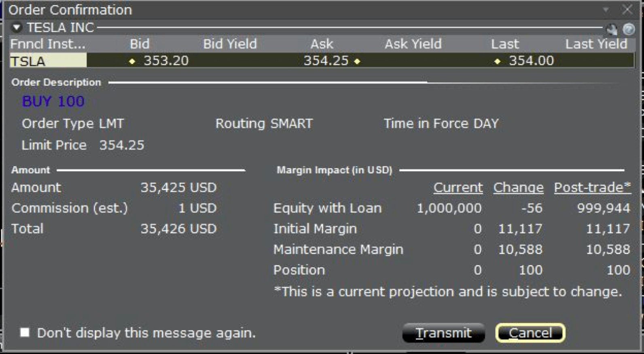
Task: Collapse the TESLA INC section triangle
Action: (17, 28)
